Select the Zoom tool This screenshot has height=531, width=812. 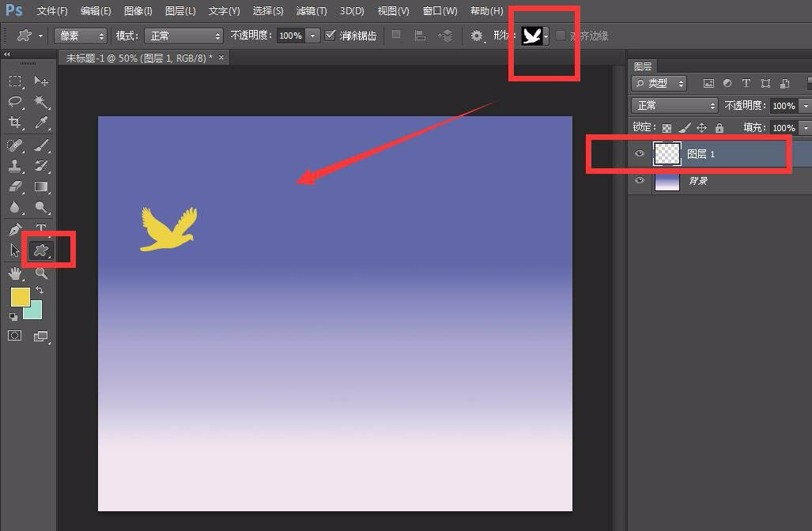41,273
